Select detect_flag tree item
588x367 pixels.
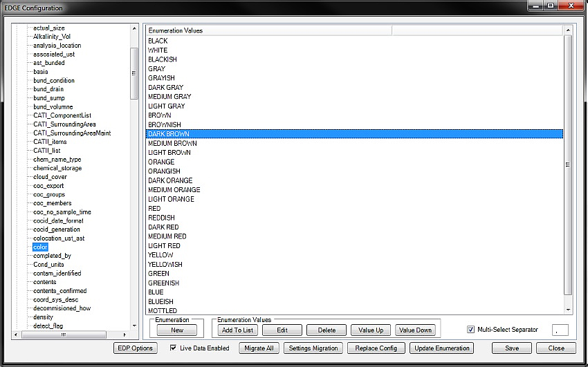point(48,326)
